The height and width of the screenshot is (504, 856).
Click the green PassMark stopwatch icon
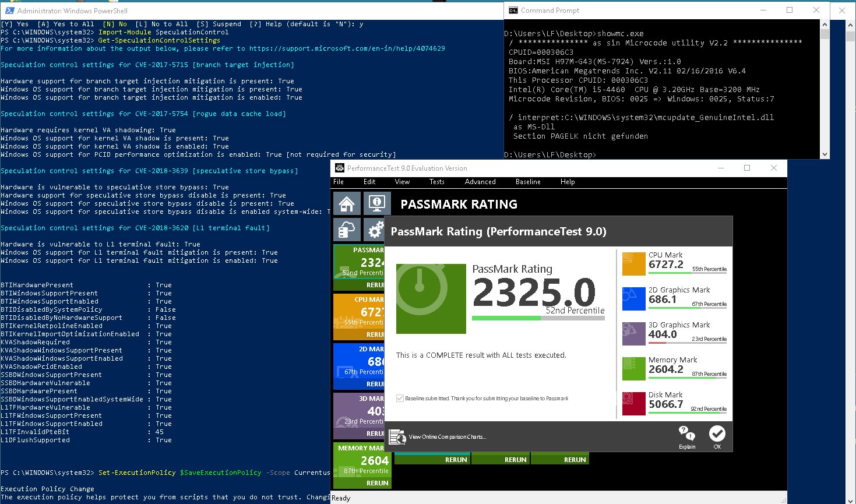tap(431, 299)
